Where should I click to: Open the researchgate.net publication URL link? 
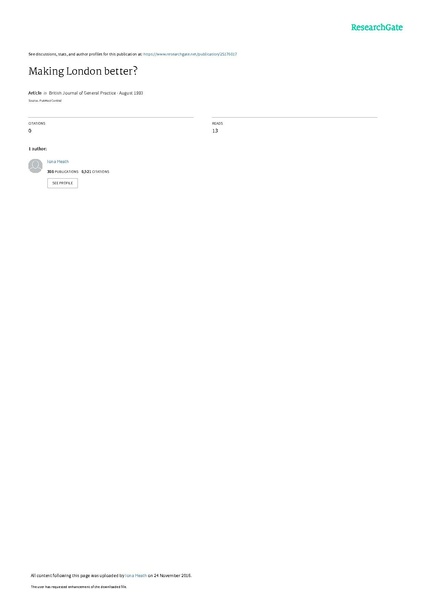click(x=190, y=54)
